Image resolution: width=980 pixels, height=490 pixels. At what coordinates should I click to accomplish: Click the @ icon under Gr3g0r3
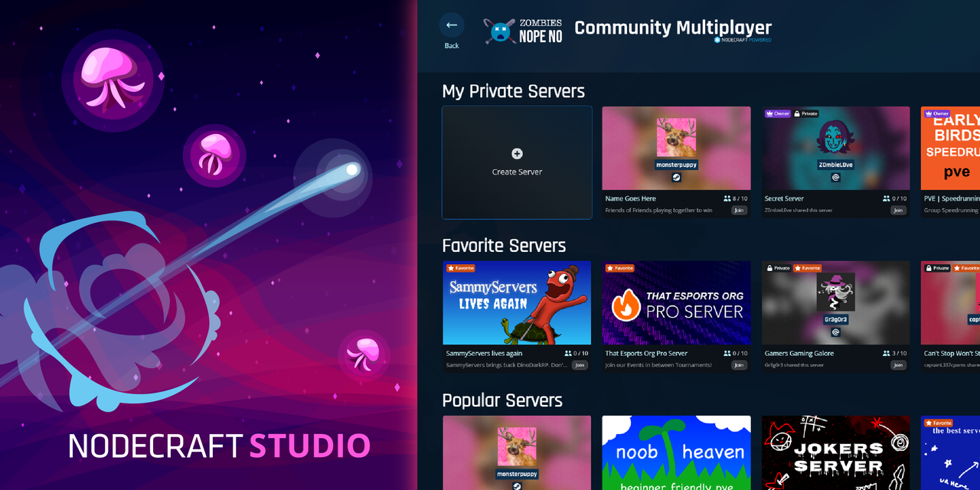pos(836,332)
